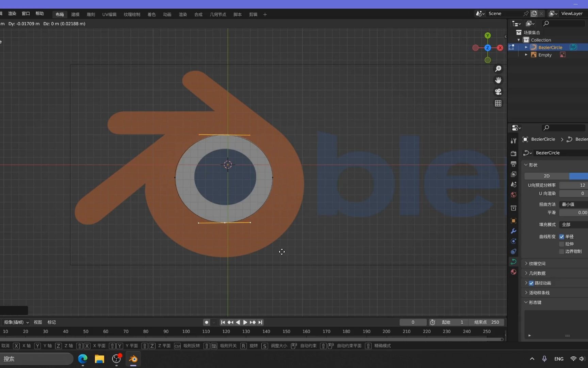The width and height of the screenshot is (588, 368).
Task: Click the camera view icon in the viewport
Action: click(x=498, y=92)
